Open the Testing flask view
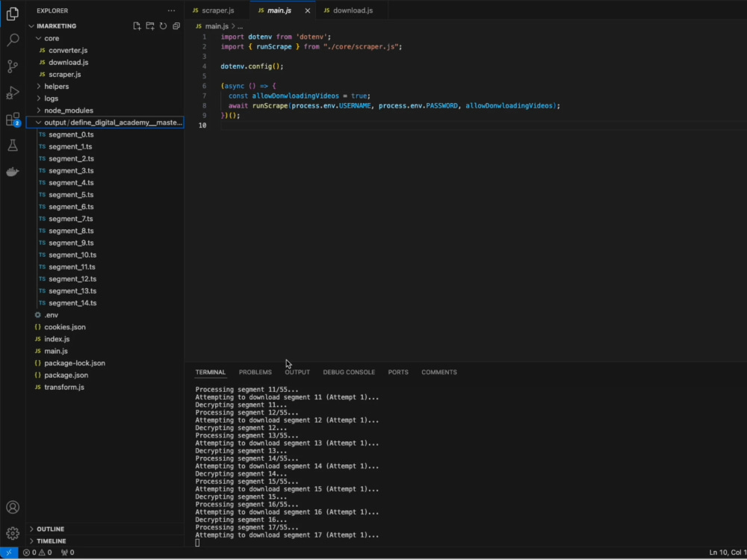The width and height of the screenshot is (747, 560). point(13,146)
